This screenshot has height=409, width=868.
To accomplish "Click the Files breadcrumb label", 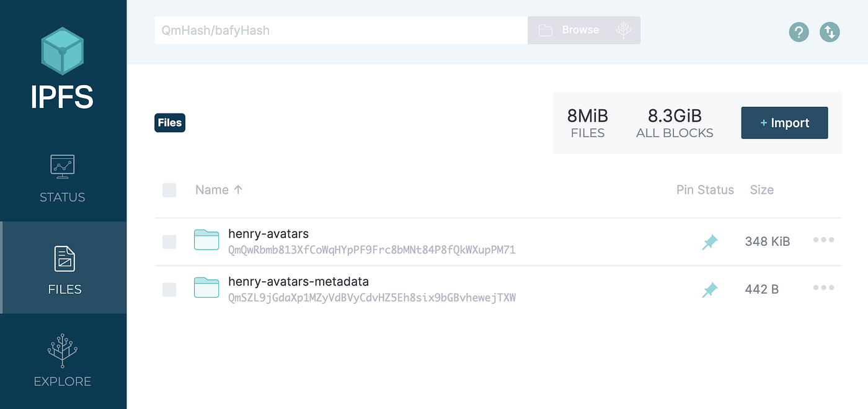I will pos(170,123).
